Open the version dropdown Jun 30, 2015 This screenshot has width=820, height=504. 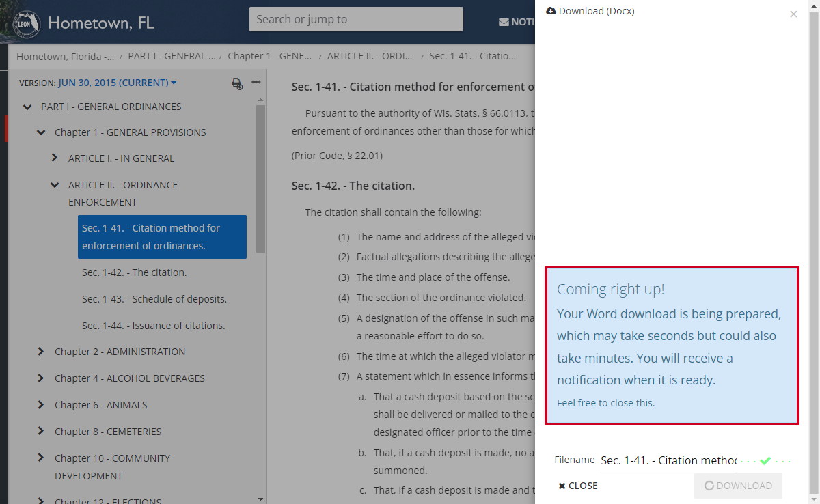click(x=117, y=83)
